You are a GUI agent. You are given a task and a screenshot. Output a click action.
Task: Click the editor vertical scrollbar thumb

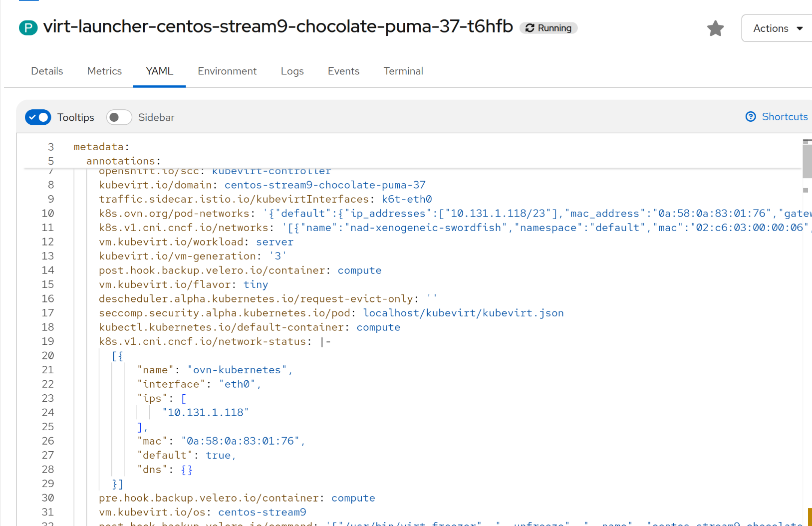pyautogui.click(x=807, y=160)
